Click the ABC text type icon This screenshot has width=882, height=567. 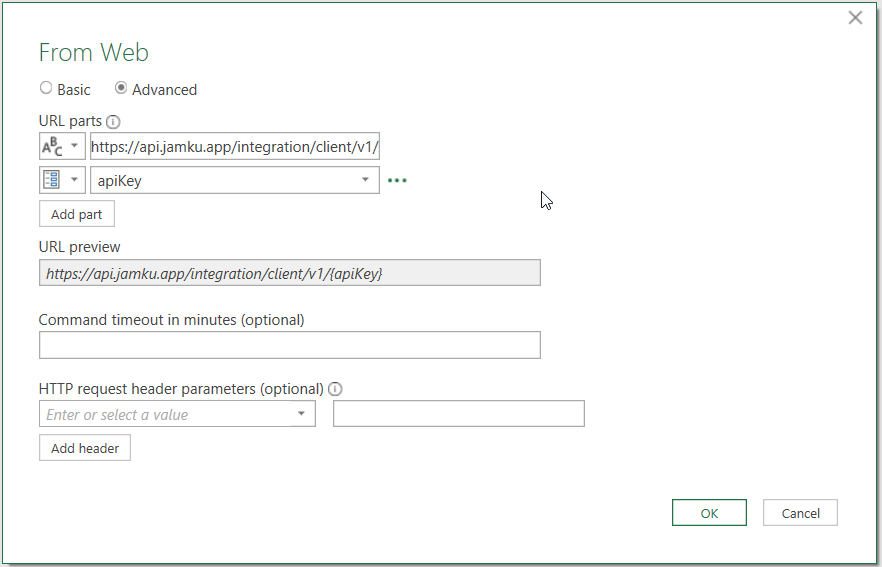coord(52,147)
